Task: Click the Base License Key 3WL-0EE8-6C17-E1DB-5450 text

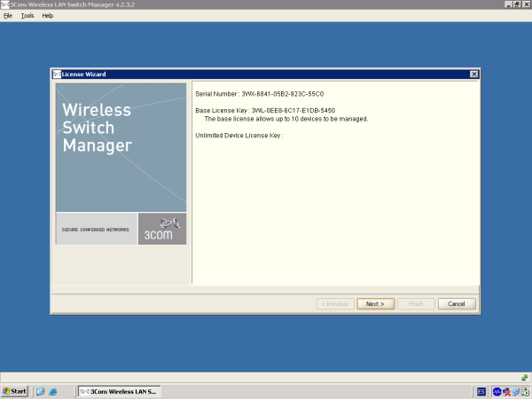Action: pos(293,111)
